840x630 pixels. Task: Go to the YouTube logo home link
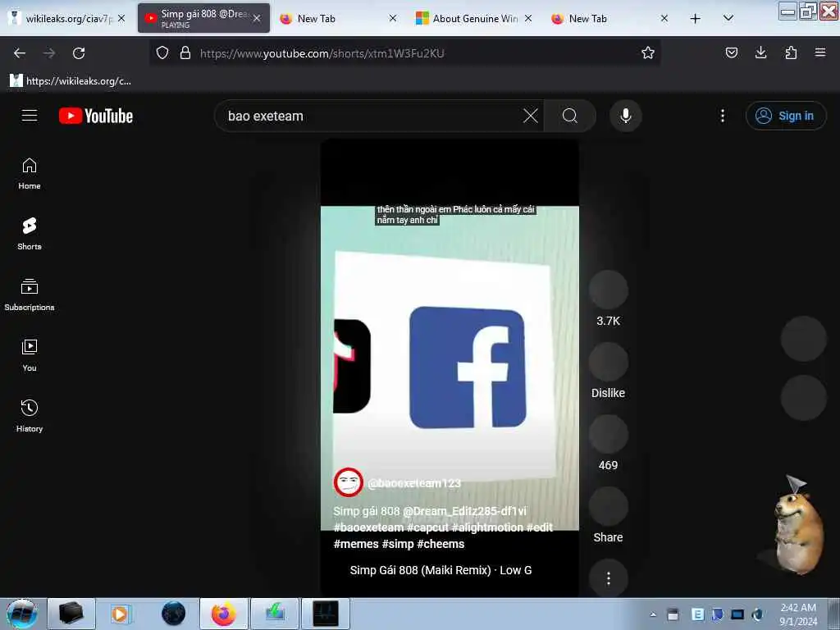click(96, 116)
